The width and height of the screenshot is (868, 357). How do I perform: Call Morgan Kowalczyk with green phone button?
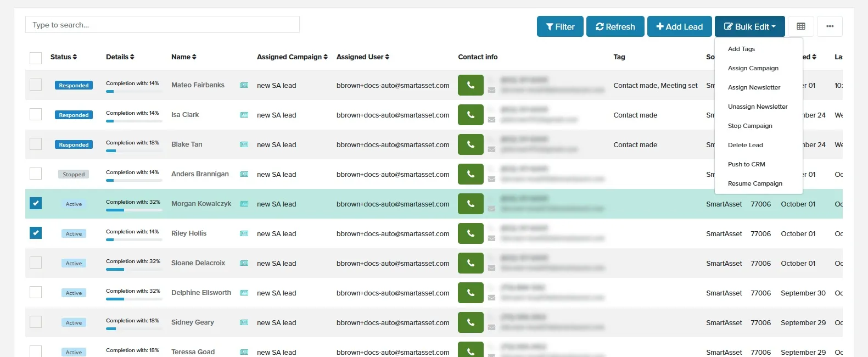tap(471, 204)
